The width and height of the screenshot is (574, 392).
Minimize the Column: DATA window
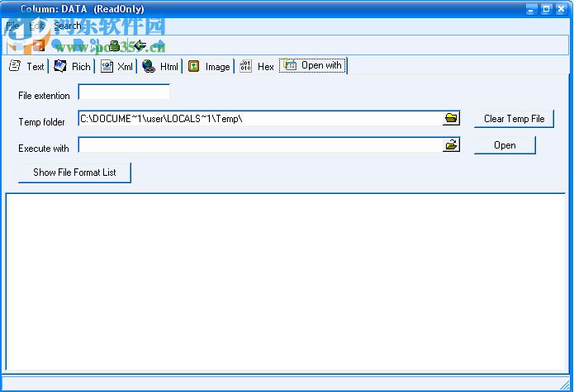pyautogui.click(x=531, y=9)
